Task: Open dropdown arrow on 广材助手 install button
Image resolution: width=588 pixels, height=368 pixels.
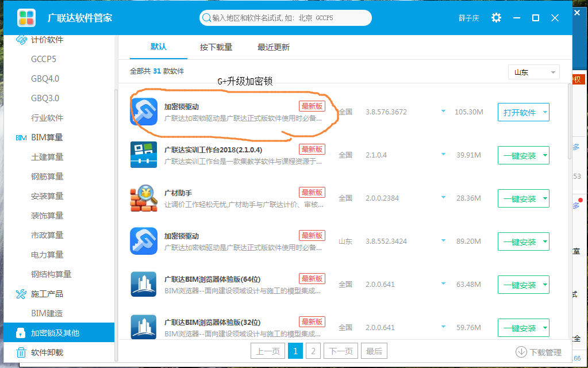Action: (545, 198)
